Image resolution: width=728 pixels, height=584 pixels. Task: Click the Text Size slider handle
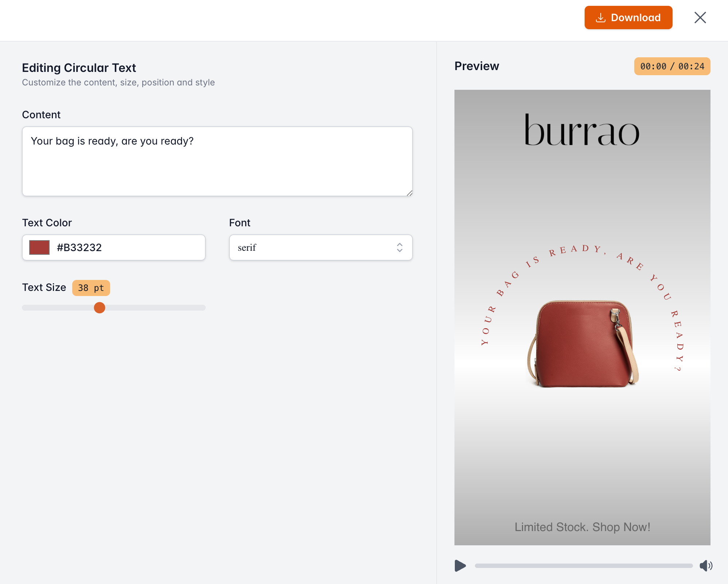tap(100, 308)
